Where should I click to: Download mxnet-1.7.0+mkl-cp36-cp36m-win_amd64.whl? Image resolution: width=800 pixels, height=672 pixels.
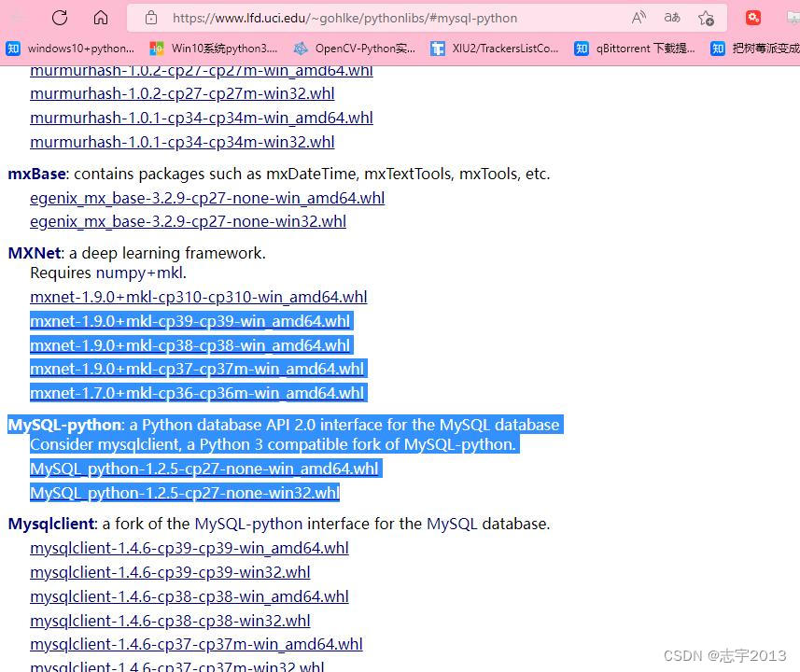(197, 394)
